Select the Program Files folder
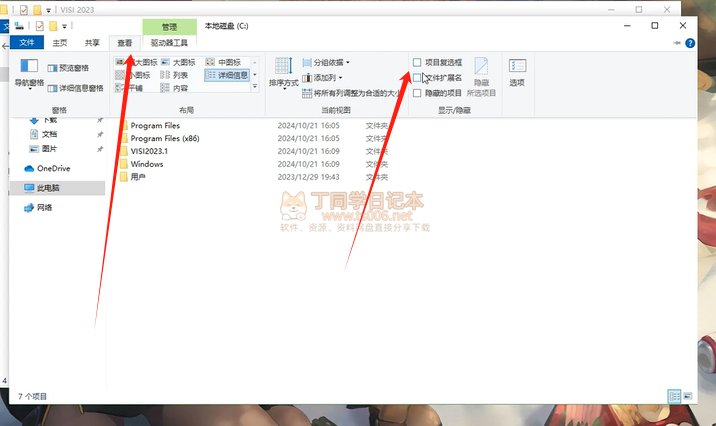This screenshot has width=716, height=426. coord(155,126)
